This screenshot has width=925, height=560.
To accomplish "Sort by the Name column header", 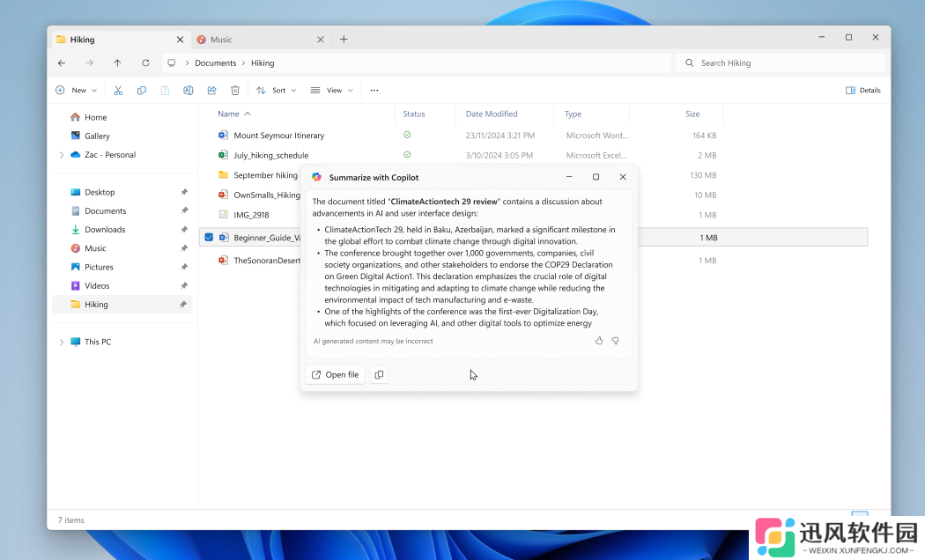I will (228, 114).
